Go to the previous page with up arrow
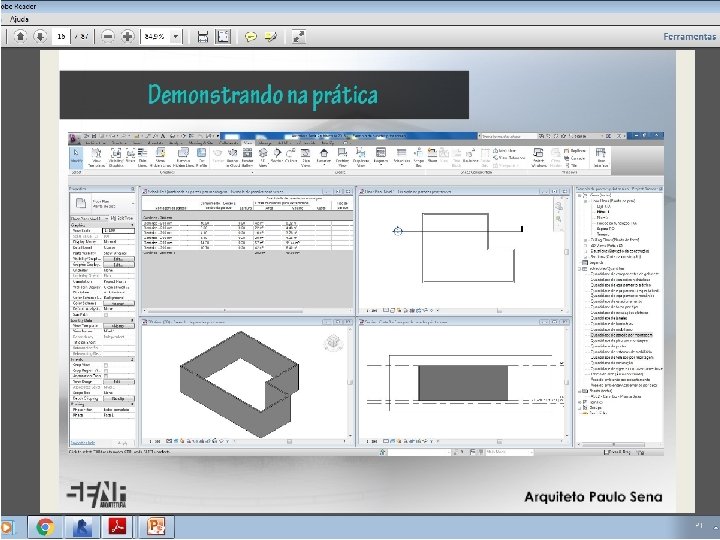The width and height of the screenshot is (720, 540). (20, 36)
